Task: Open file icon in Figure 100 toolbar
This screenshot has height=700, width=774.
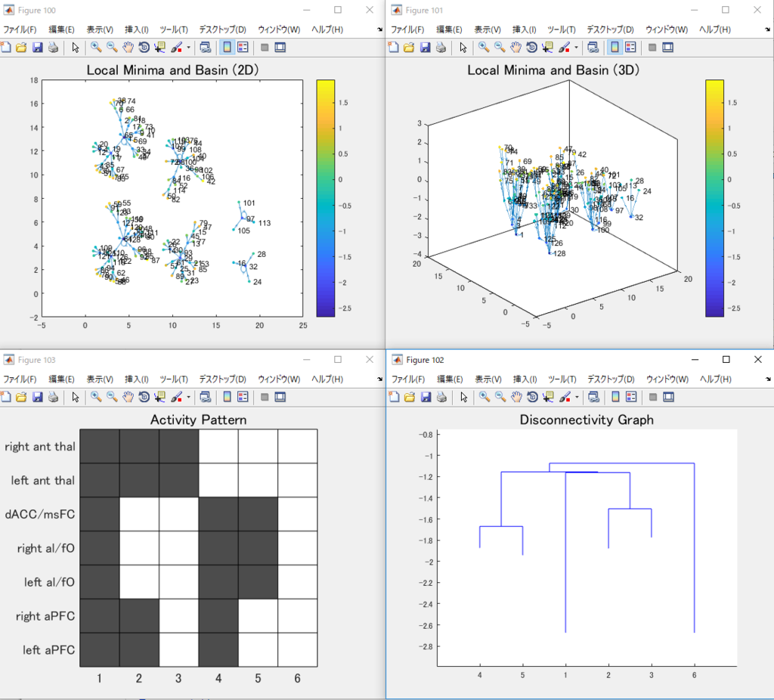Action: point(21,48)
